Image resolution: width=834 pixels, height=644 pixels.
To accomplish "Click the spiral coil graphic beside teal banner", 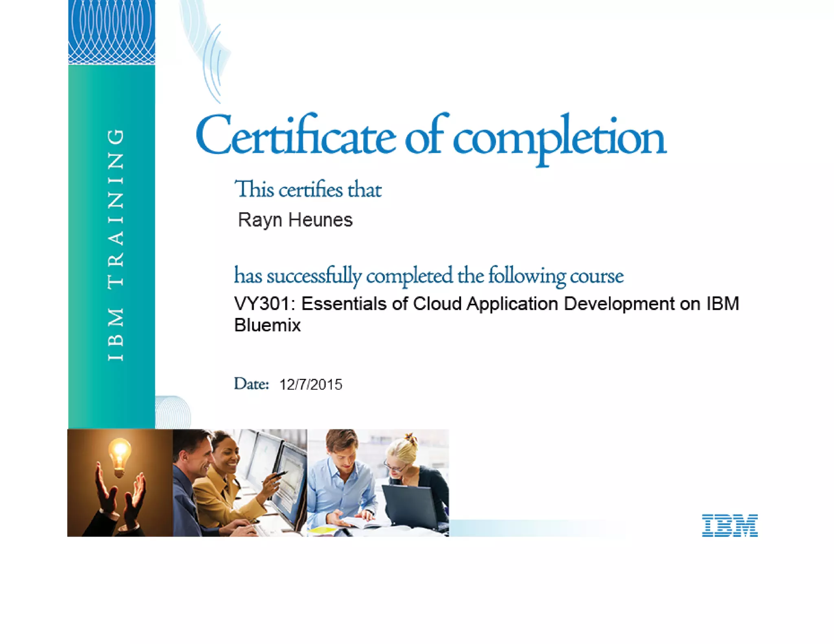I will pos(173,412).
